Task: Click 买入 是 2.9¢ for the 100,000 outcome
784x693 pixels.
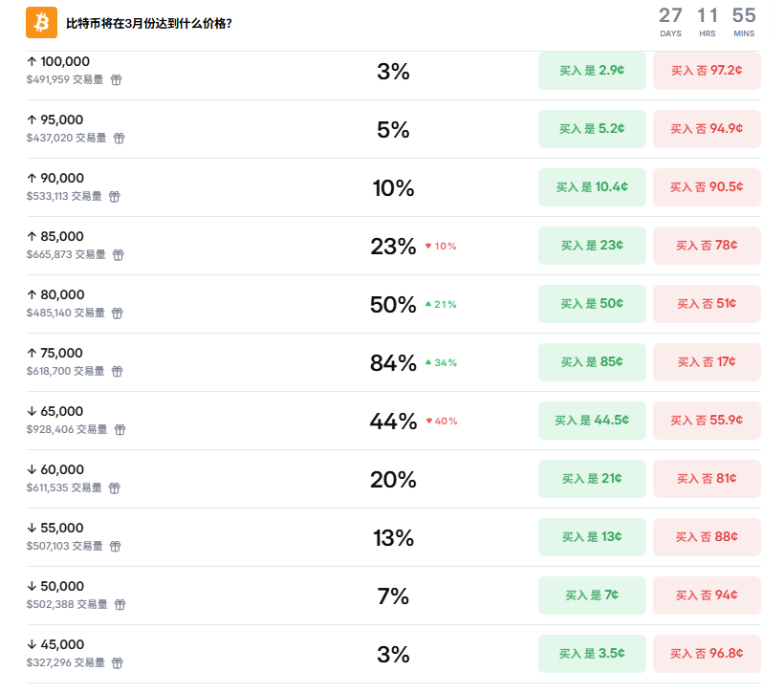Action: (x=591, y=71)
